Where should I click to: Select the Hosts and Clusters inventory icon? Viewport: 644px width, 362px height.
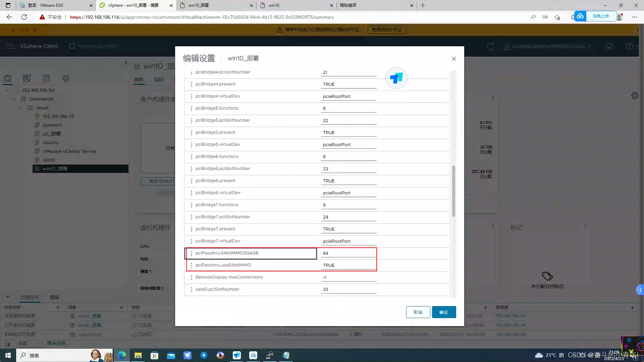[x=8, y=78]
